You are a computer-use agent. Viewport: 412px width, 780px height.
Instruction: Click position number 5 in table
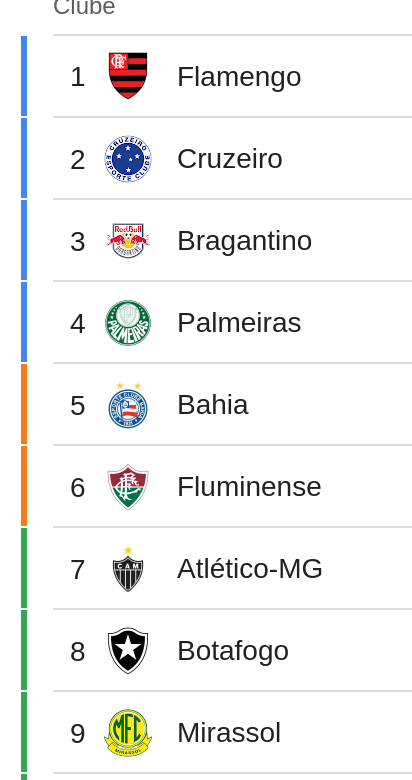[78, 405]
